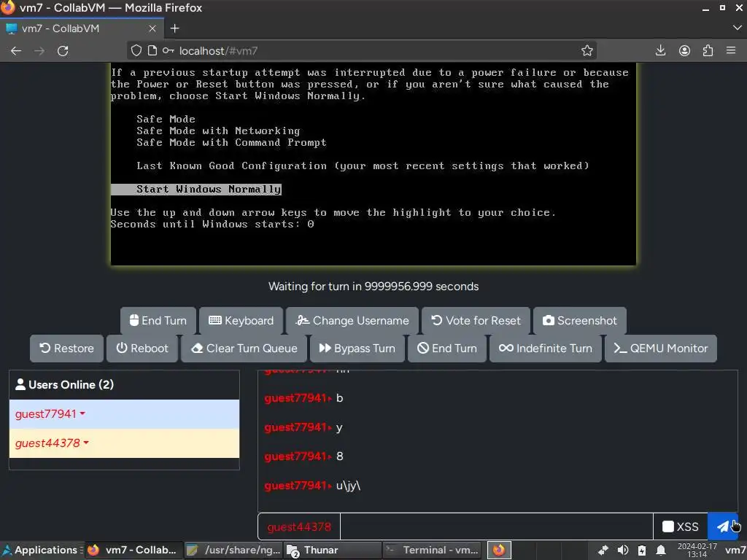
Task: Click the address bar showing localhost/#vm7
Action: tap(362, 50)
